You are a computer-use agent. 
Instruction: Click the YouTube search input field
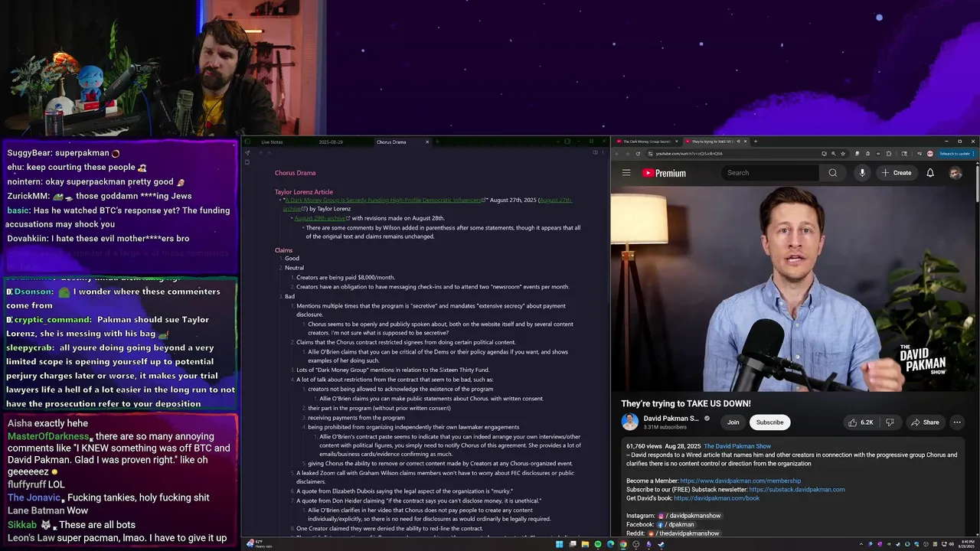[x=770, y=173]
